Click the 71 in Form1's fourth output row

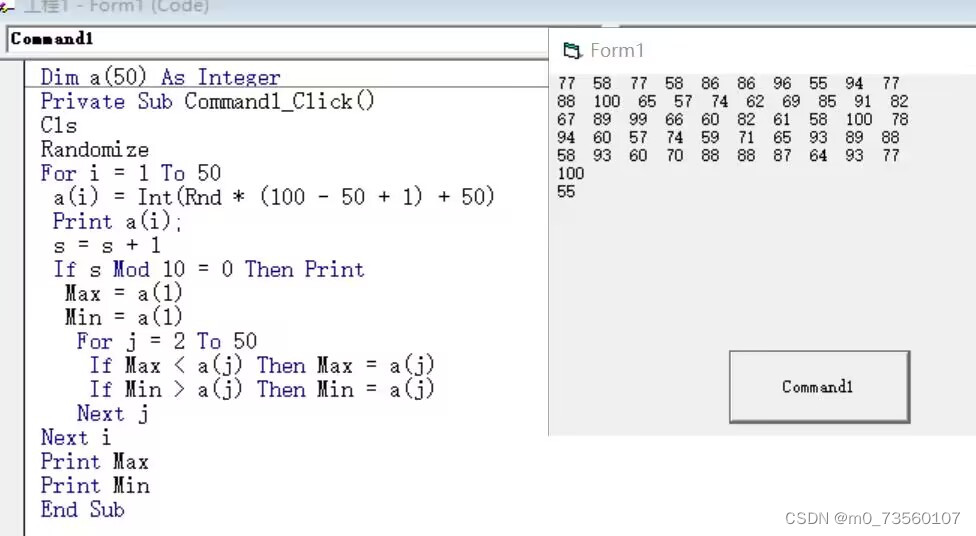[746, 138]
